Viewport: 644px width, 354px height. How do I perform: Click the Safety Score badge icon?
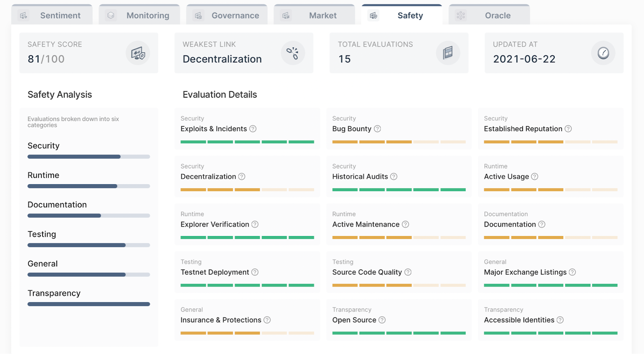pyautogui.click(x=138, y=53)
